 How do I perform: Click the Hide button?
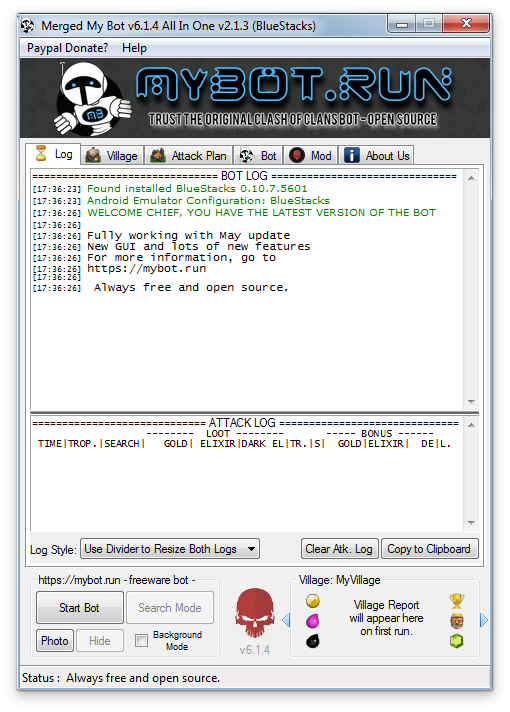tap(100, 641)
